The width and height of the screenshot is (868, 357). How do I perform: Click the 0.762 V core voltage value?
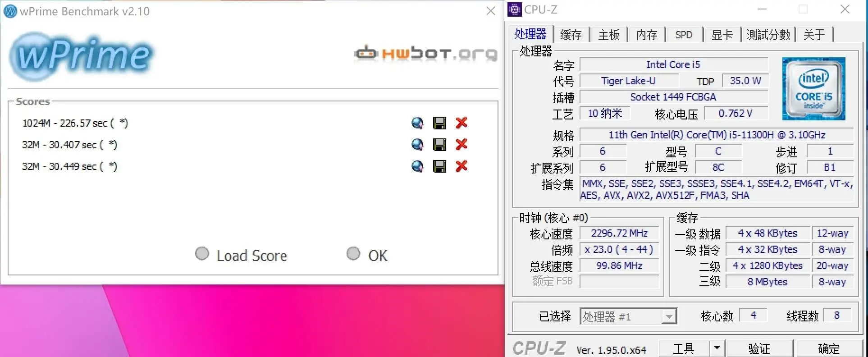pyautogui.click(x=736, y=113)
